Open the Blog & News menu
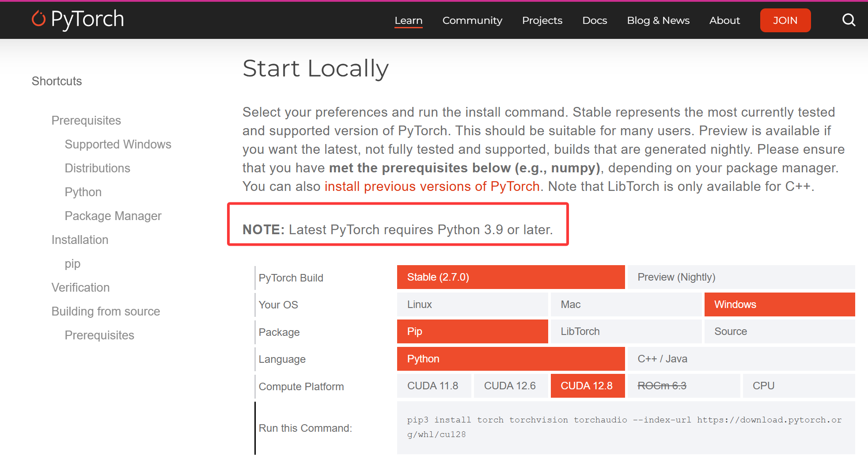The width and height of the screenshot is (868, 464). (658, 20)
